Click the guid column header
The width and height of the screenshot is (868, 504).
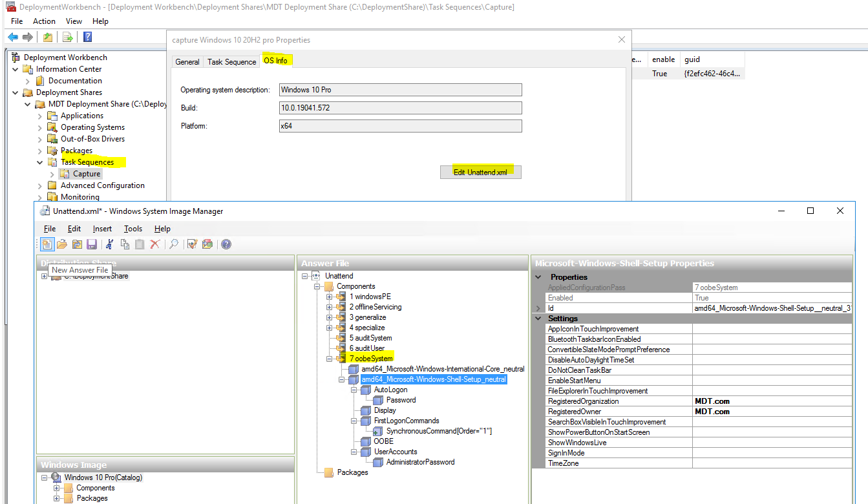coord(712,59)
